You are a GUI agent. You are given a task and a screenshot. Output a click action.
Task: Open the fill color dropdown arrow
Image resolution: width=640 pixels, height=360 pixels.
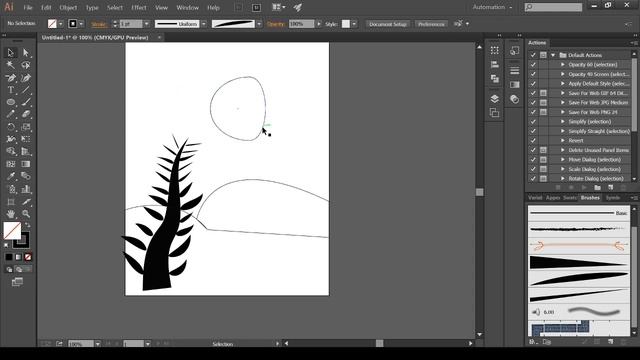coord(61,24)
